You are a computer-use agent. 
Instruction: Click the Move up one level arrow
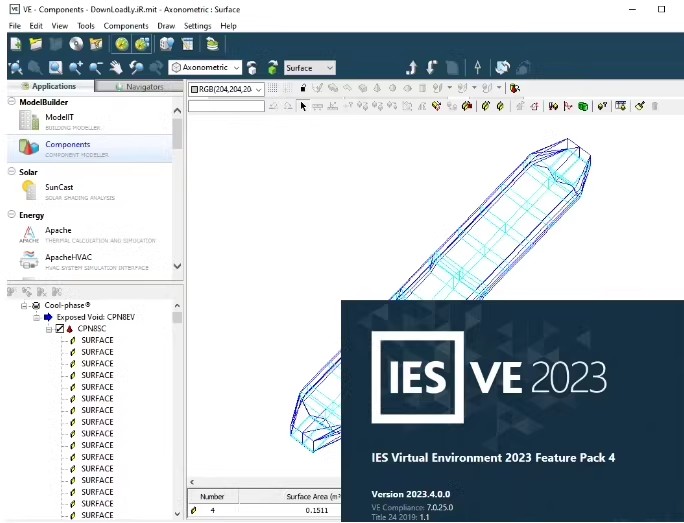411,68
